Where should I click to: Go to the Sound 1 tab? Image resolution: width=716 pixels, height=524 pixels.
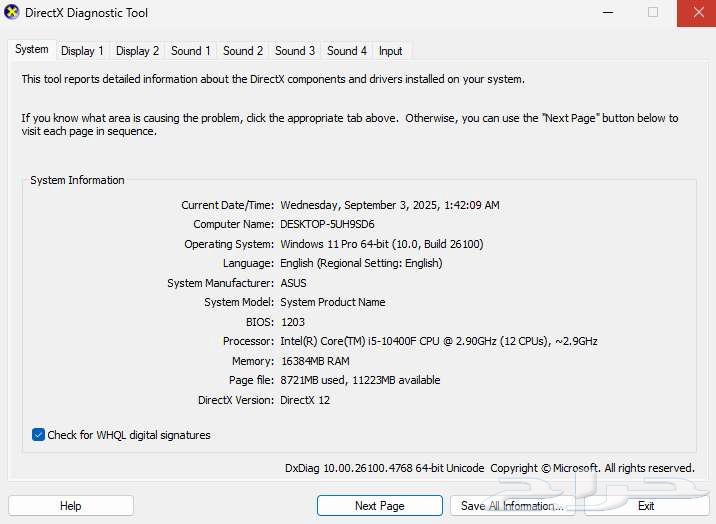190,51
